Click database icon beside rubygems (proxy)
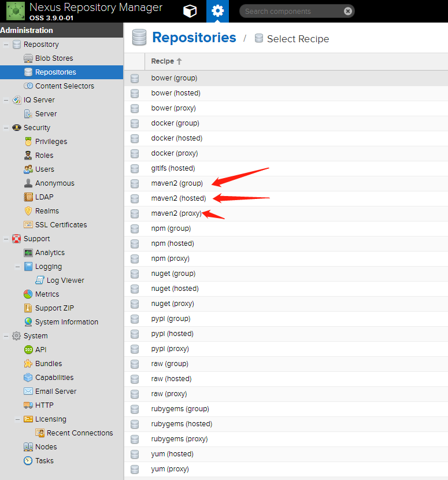Viewport: 448px width, 480px height. [135, 440]
